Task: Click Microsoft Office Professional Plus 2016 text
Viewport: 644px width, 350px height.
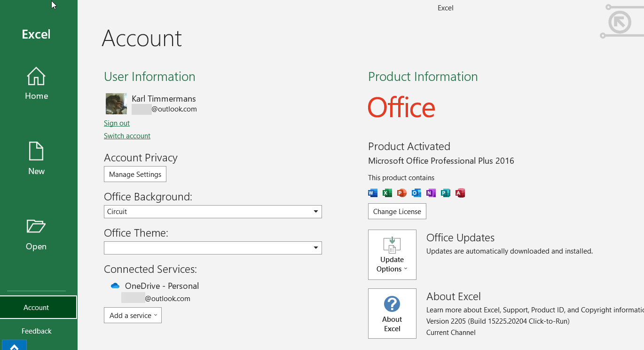Action: pyautogui.click(x=441, y=161)
